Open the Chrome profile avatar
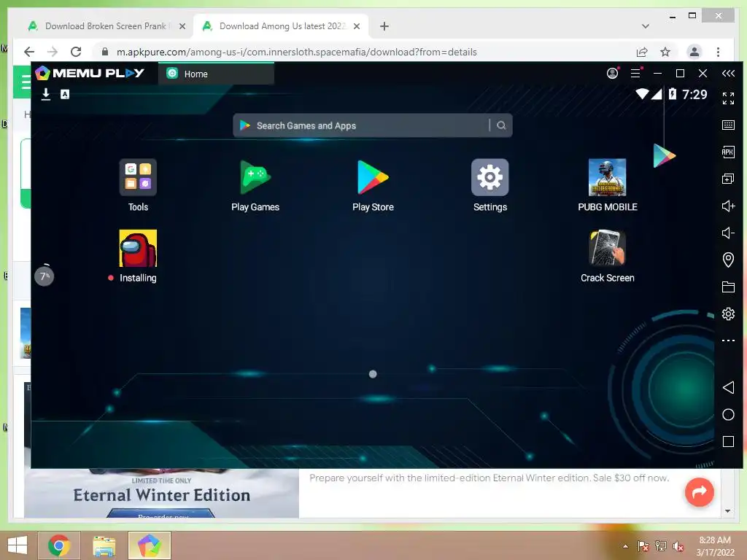747x560 pixels. [694, 52]
